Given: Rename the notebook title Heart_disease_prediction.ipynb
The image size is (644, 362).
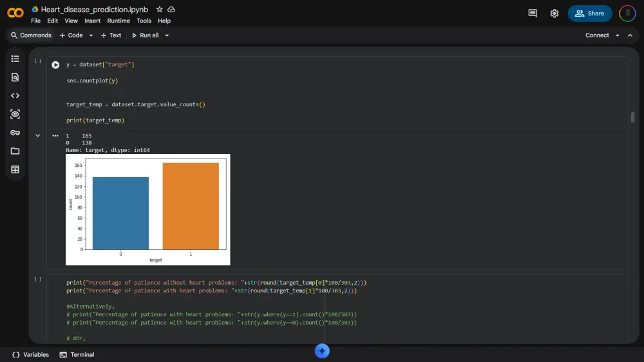Looking at the screenshot, I should pyautogui.click(x=95, y=10).
